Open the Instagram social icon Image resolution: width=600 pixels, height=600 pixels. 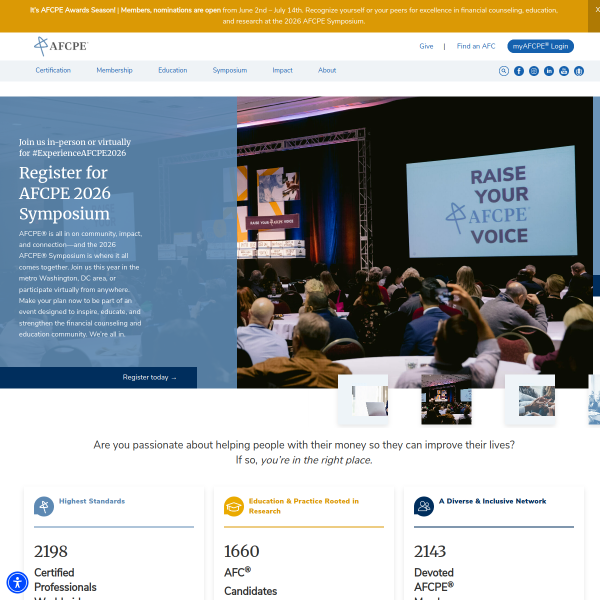(534, 71)
